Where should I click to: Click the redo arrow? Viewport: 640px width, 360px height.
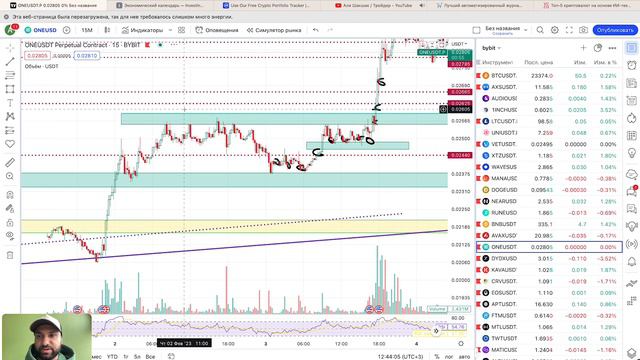click(330, 30)
